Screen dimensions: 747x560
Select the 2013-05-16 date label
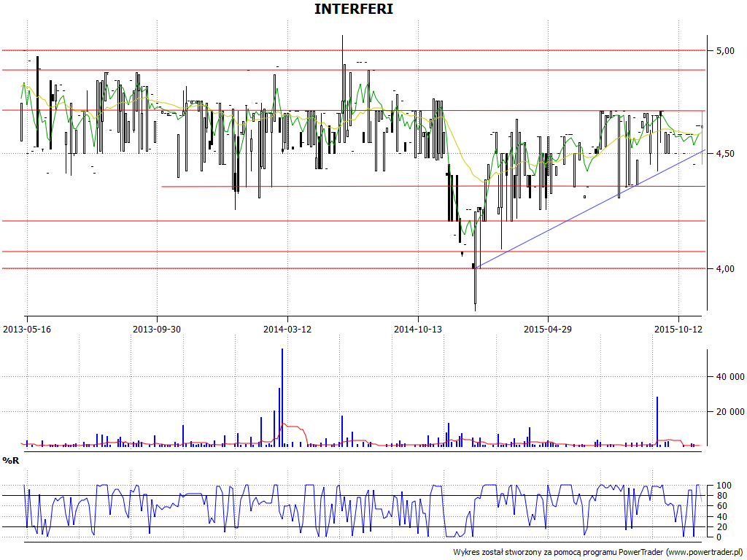pos(27,329)
